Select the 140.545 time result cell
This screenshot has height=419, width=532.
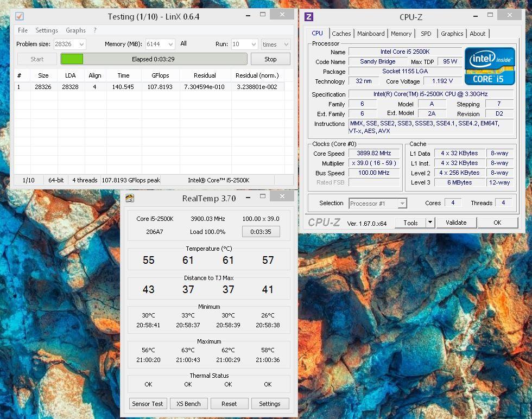123,87
